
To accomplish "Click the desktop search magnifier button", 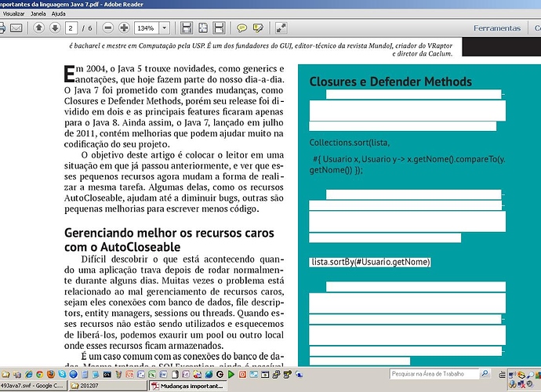I will tap(485, 374).
